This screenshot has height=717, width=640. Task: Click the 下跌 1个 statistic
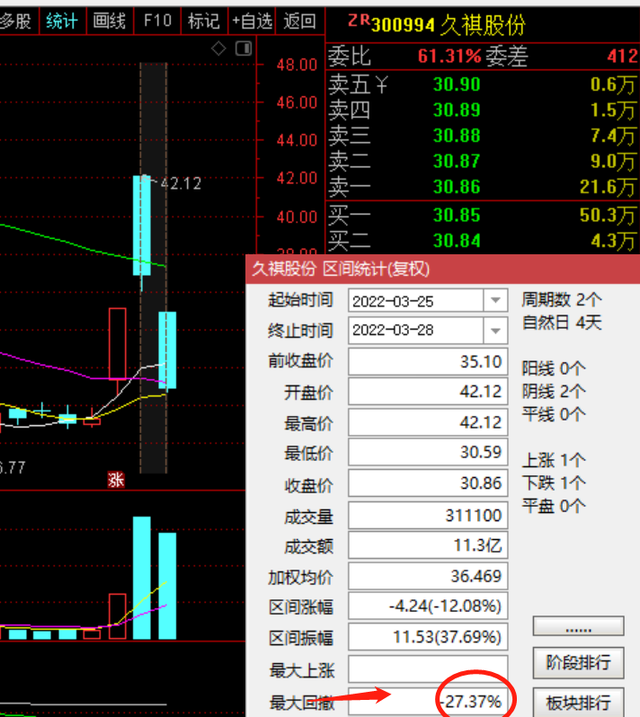tap(554, 483)
